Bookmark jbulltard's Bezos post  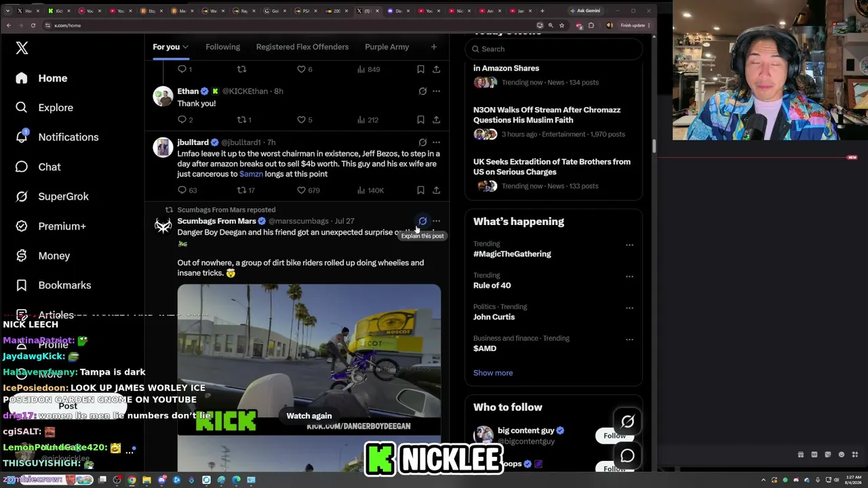[420, 190]
